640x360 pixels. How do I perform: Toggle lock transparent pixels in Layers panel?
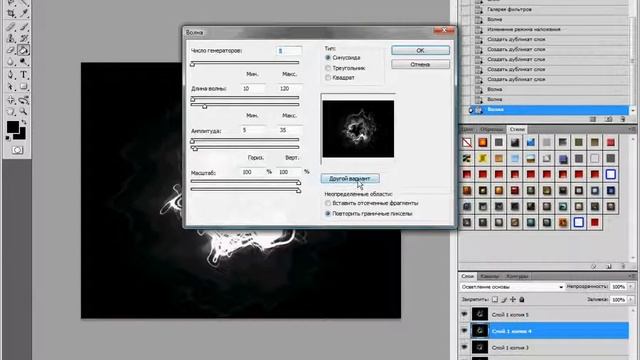coord(495,300)
